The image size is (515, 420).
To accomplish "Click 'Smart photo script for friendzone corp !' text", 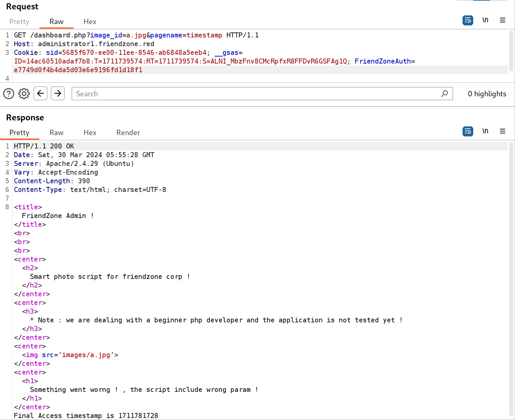I will pos(110,277).
